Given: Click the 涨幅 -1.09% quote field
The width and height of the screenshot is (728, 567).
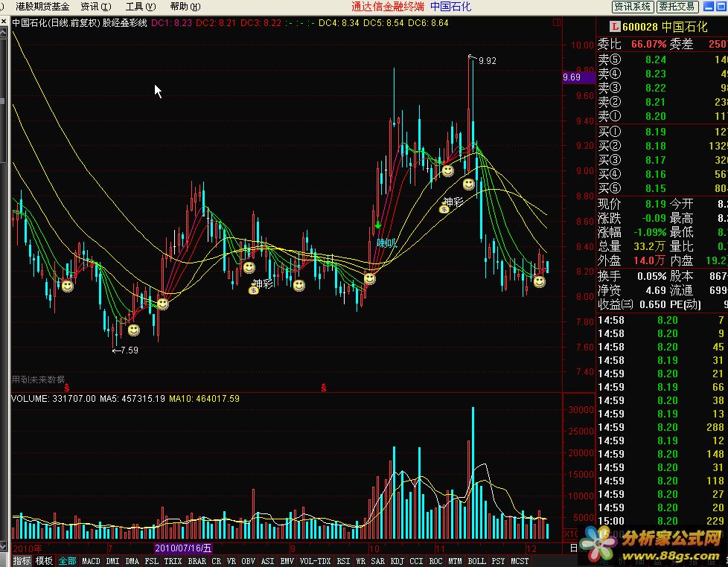Looking at the screenshot, I should pyautogui.click(x=633, y=232).
